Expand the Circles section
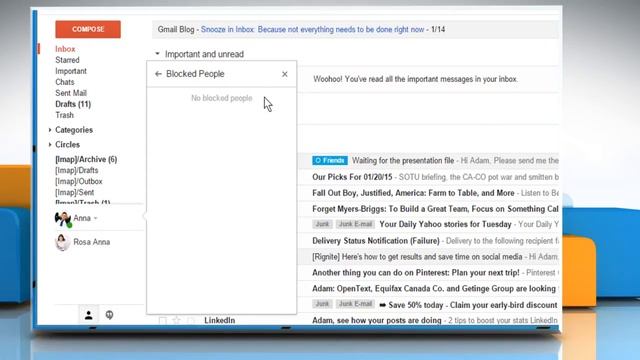The height and width of the screenshot is (360, 640). coord(50,144)
